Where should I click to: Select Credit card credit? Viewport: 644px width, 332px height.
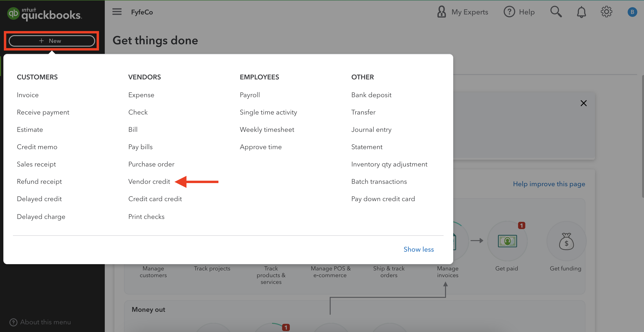155,198
